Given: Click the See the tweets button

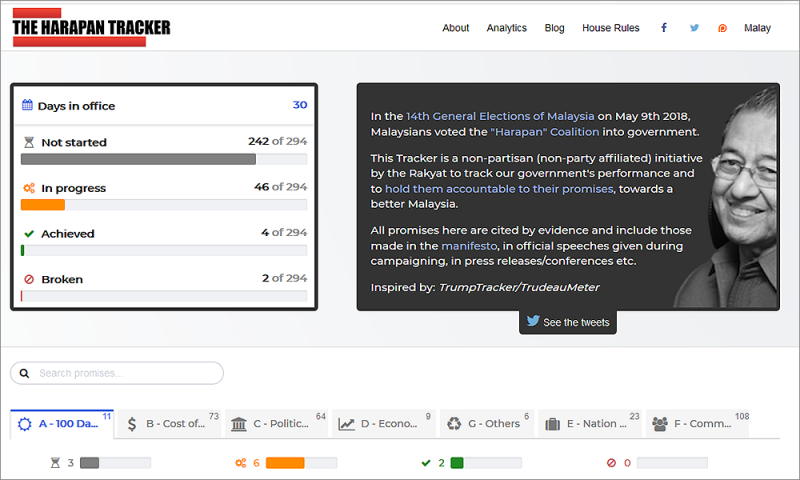Looking at the screenshot, I should [567, 322].
